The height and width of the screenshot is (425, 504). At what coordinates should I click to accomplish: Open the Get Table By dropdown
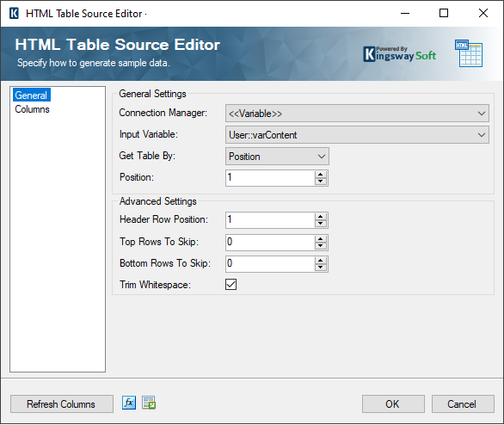pos(277,157)
